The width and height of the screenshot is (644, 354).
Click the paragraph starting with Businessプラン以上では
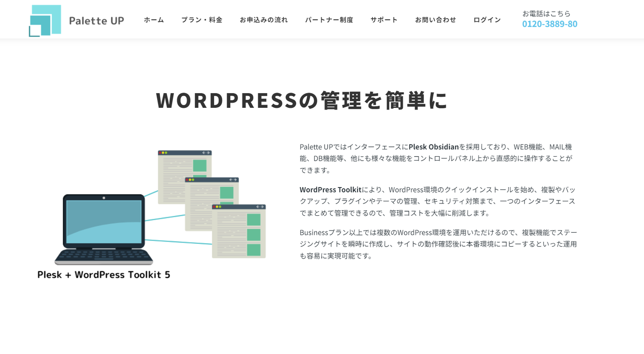click(438, 244)
